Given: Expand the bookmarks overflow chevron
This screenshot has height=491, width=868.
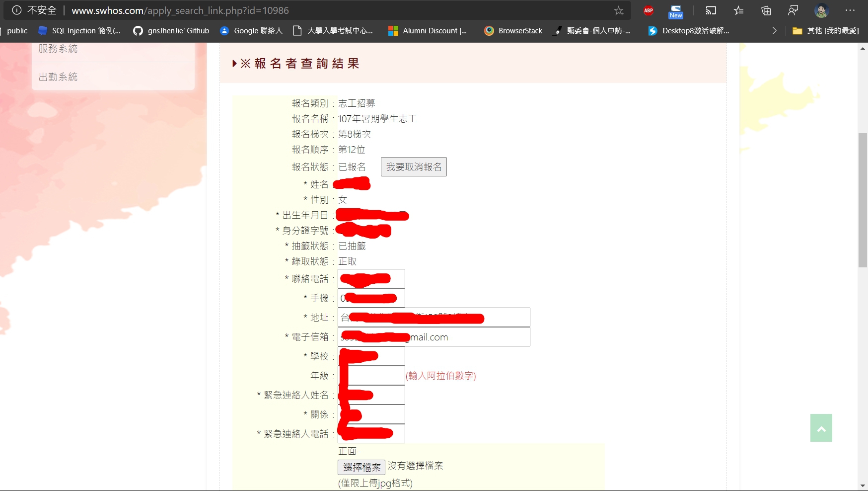Looking at the screenshot, I should point(774,31).
